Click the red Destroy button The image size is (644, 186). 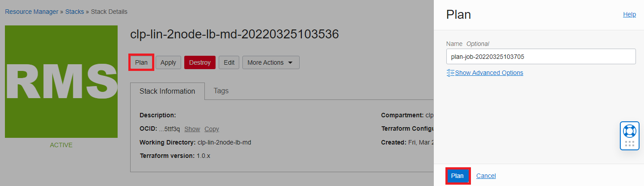pos(199,62)
